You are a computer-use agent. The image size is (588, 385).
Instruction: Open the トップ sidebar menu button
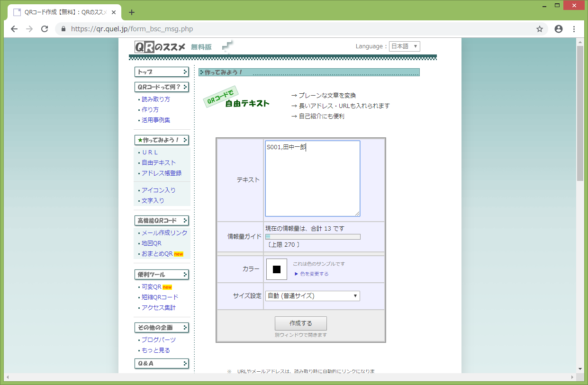pyautogui.click(x=162, y=72)
